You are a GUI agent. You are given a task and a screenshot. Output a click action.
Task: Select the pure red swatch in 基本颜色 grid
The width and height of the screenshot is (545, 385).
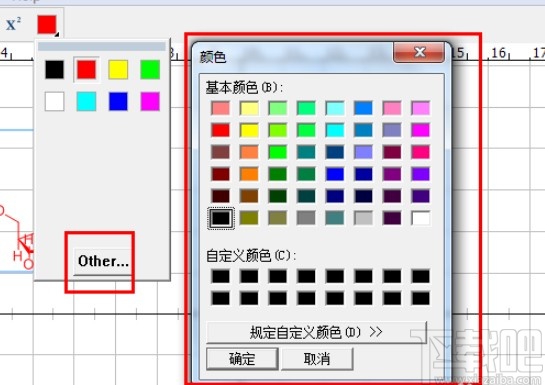(220, 130)
